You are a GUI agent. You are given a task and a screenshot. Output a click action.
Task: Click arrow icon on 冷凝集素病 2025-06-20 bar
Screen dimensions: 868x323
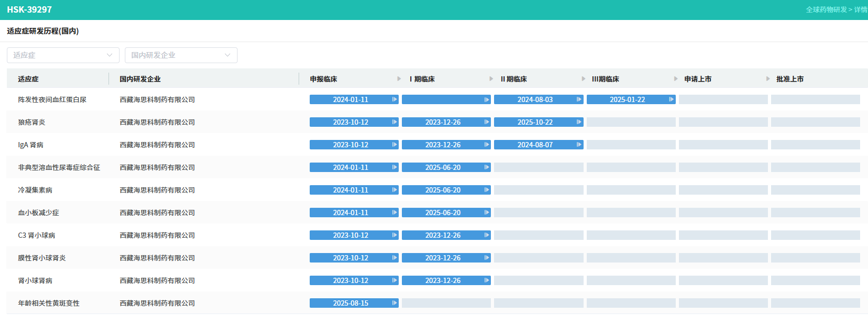tap(487, 190)
